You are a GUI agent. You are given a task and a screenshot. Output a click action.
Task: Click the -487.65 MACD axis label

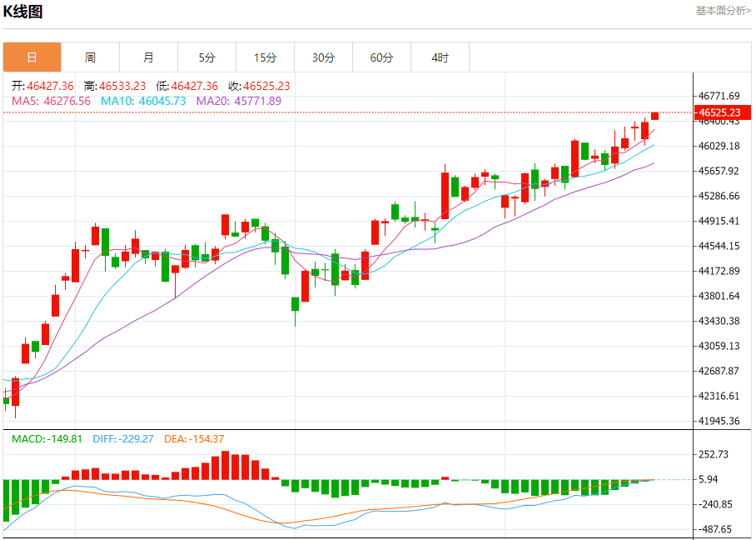[715, 529]
